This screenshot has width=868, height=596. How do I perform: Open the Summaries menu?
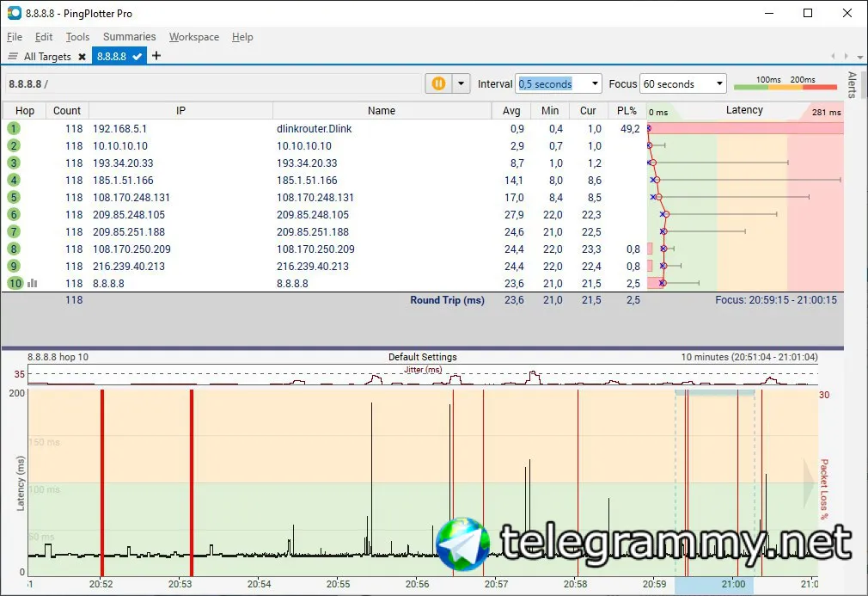point(130,37)
